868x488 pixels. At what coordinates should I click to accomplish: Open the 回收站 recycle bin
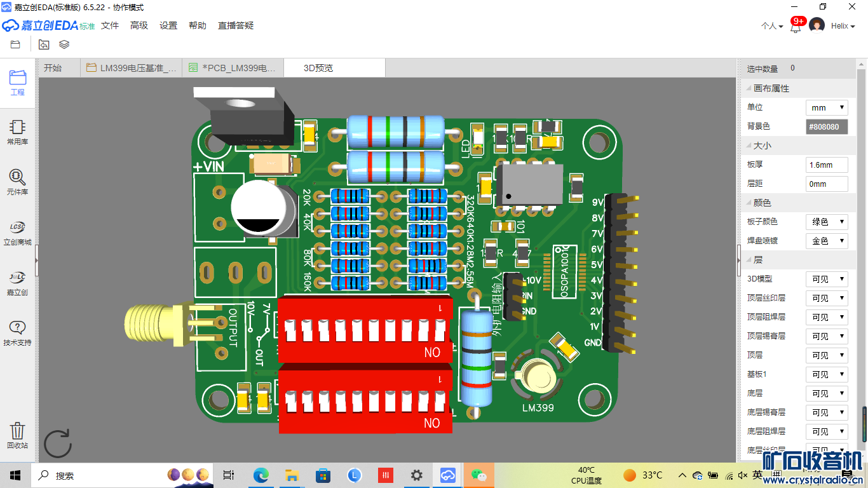click(18, 435)
